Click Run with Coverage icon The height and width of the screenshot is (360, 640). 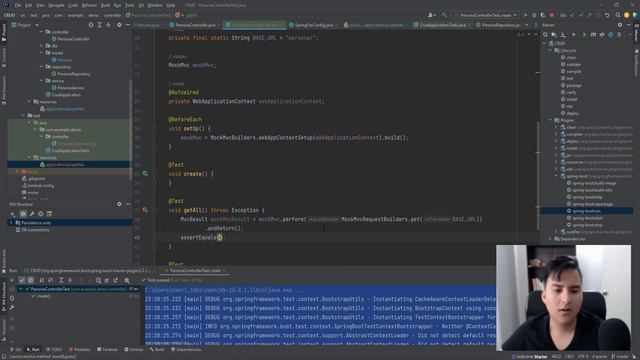pyautogui.click(x=542, y=15)
